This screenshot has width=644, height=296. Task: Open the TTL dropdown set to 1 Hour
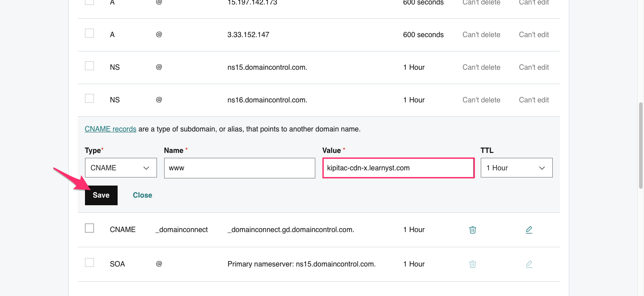coord(517,168)
